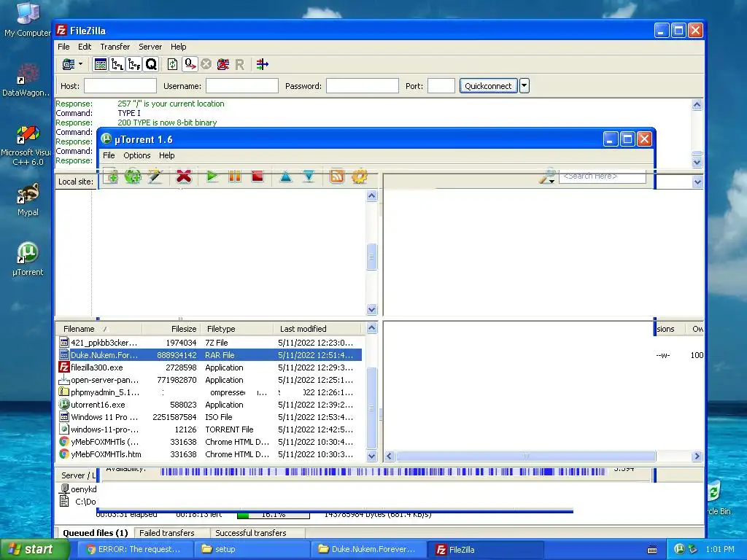Open µTorrent Help menu
The height and width of the screenshot is (560, 747).
[167, 155]
